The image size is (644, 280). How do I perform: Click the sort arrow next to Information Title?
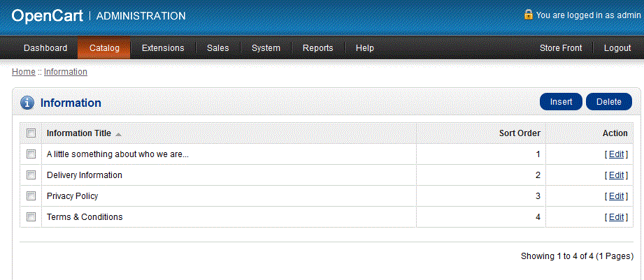[118, 134]
